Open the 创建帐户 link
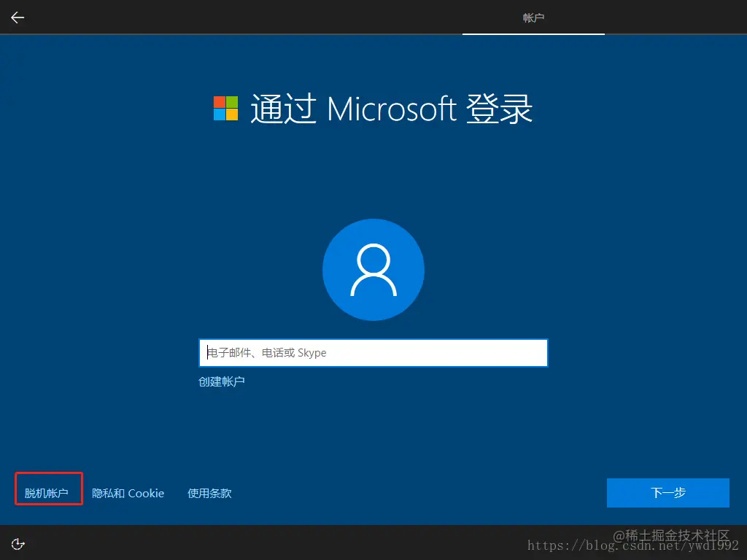This screenshot has width=747, height=560. tap(222, 381)
